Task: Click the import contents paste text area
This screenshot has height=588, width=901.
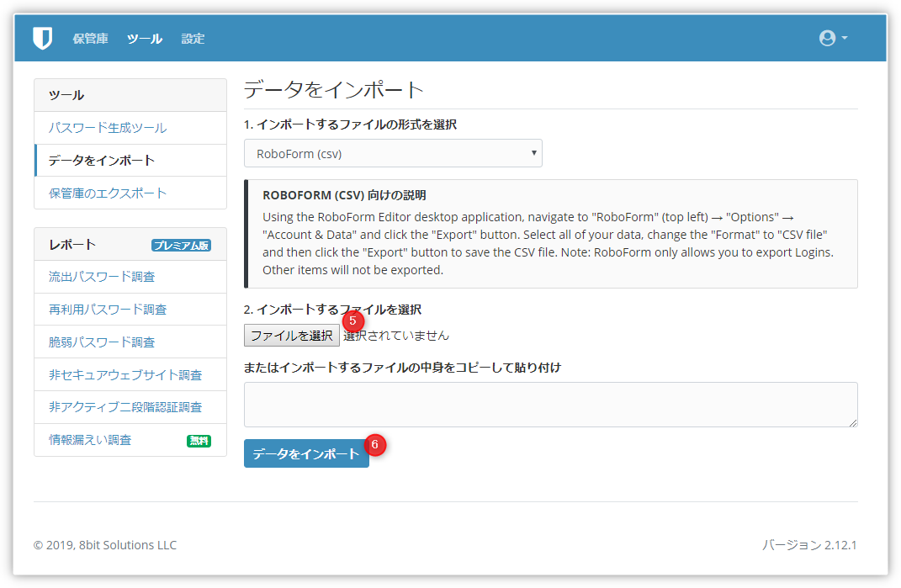Action: (550, 405)
